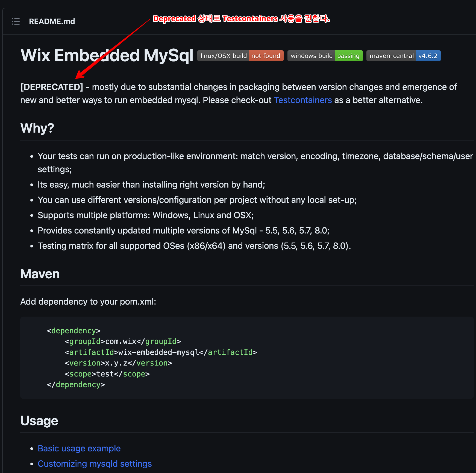Click the Why? section heading
The height and width of the screenshot is (473, 476).
pyautogui.click(x=37, y=128)
